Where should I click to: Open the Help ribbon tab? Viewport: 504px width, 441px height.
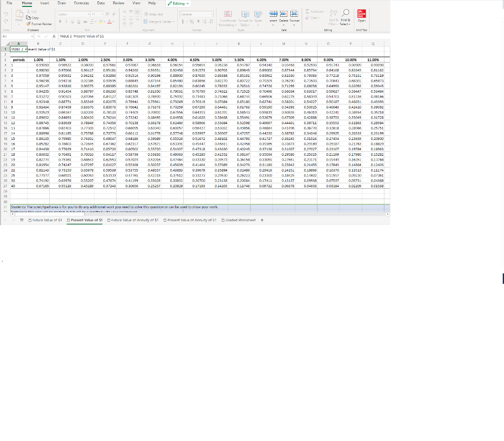152,3
